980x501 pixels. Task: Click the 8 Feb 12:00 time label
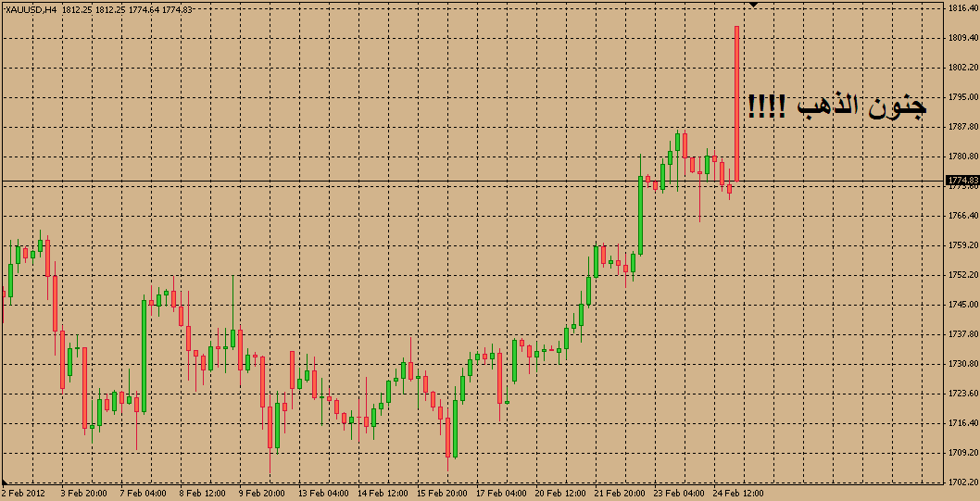[202, 494]
